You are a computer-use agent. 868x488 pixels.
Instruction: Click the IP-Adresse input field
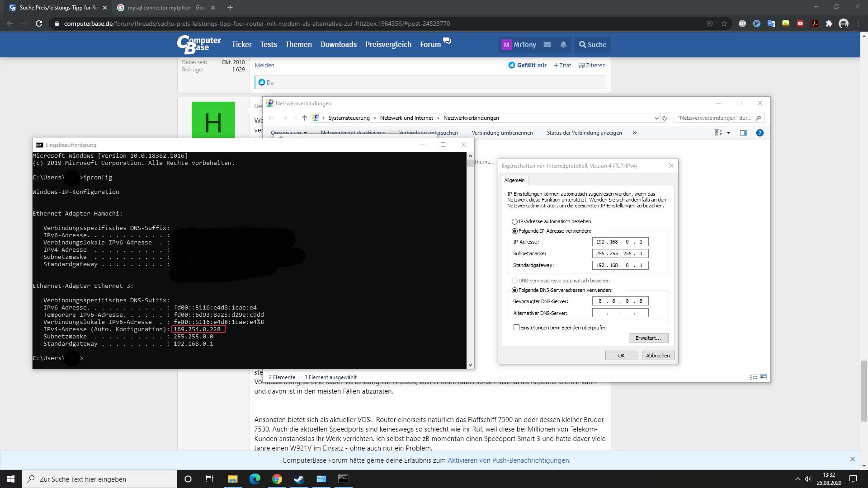click(x=620, y=242)
